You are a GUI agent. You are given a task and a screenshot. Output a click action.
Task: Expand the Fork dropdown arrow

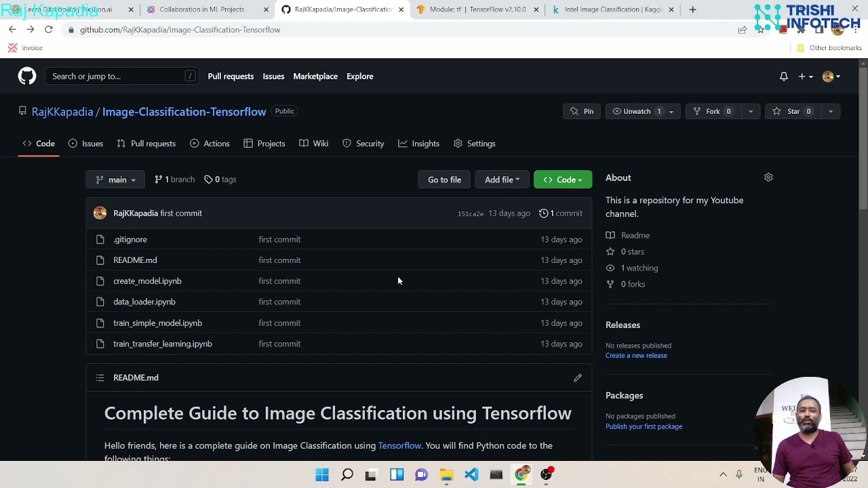point(751,111)
